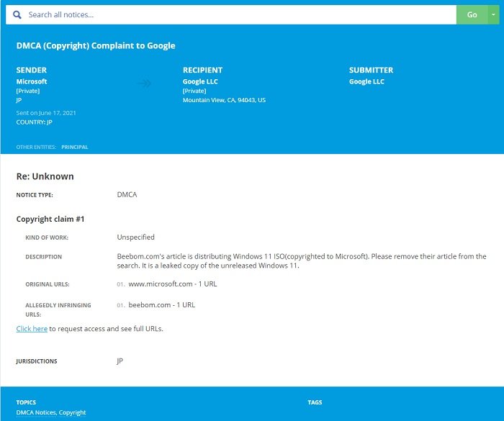504x421 pixels.
Task: Click the DMCA notice type value
Action: tap(127, 195)
